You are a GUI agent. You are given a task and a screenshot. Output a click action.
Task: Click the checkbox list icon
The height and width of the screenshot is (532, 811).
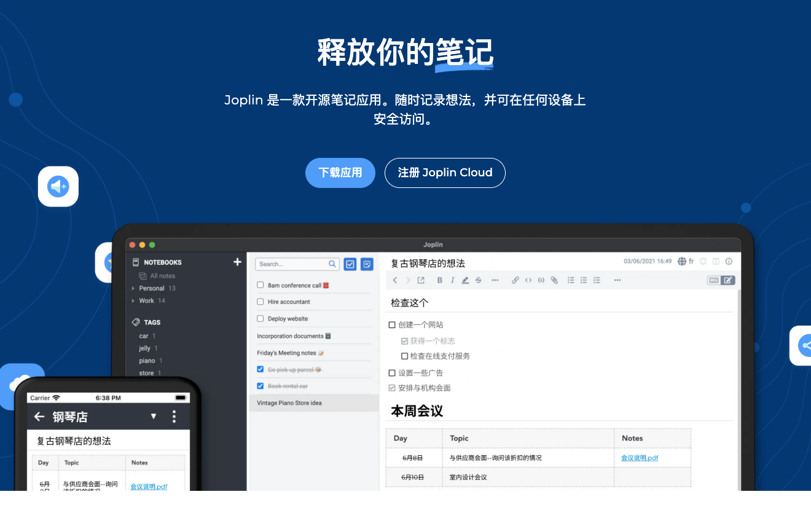click(597, 280)
